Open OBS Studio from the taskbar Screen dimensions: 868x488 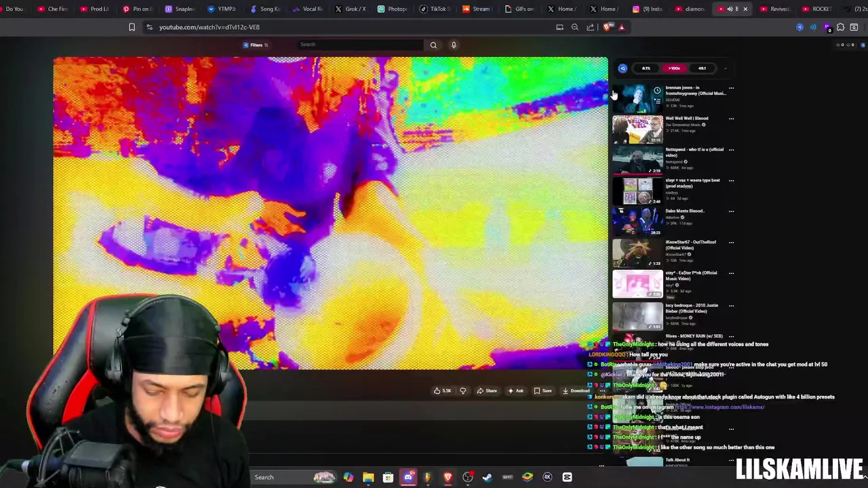point(468,477)
